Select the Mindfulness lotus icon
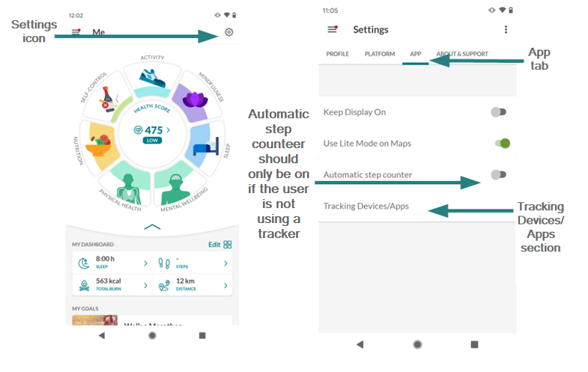The width and height of the screenshot is (588, 372). coord(195,100)
